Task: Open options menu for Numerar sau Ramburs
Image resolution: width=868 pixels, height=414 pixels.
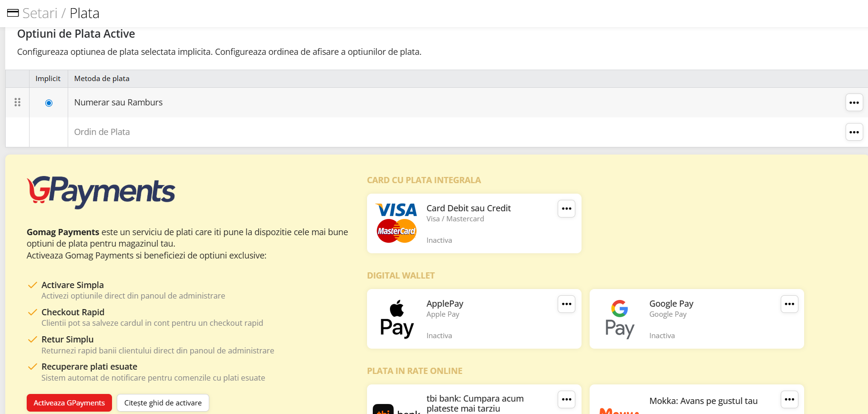Action: [x=854, y=103]
